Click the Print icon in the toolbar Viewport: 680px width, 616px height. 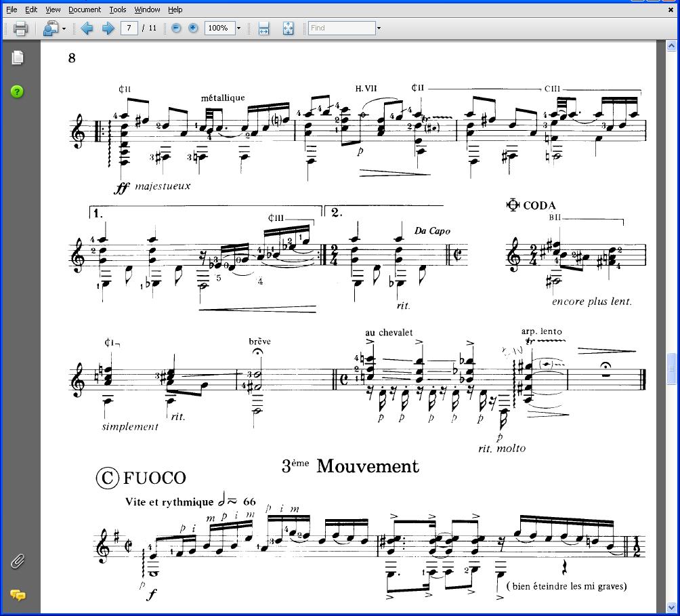[x=20, y=28]
